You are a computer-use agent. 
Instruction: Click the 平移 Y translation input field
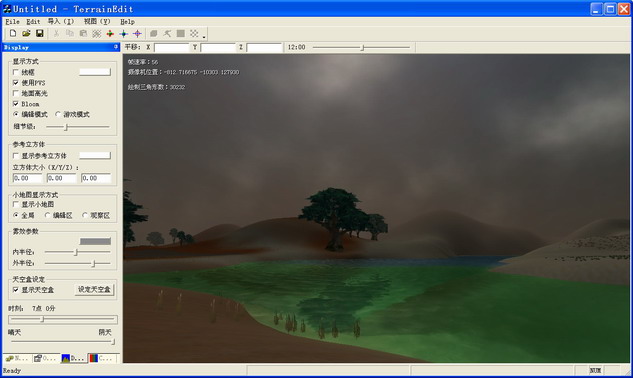point(218,48)
